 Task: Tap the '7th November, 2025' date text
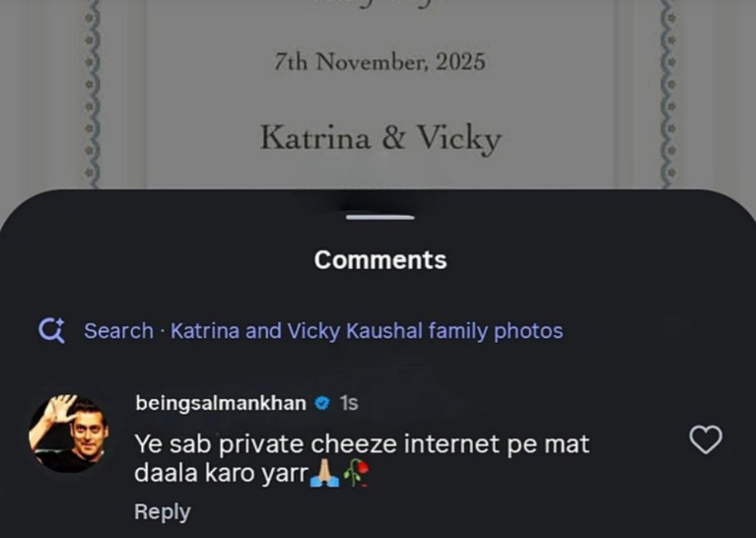tap(379, 62)
